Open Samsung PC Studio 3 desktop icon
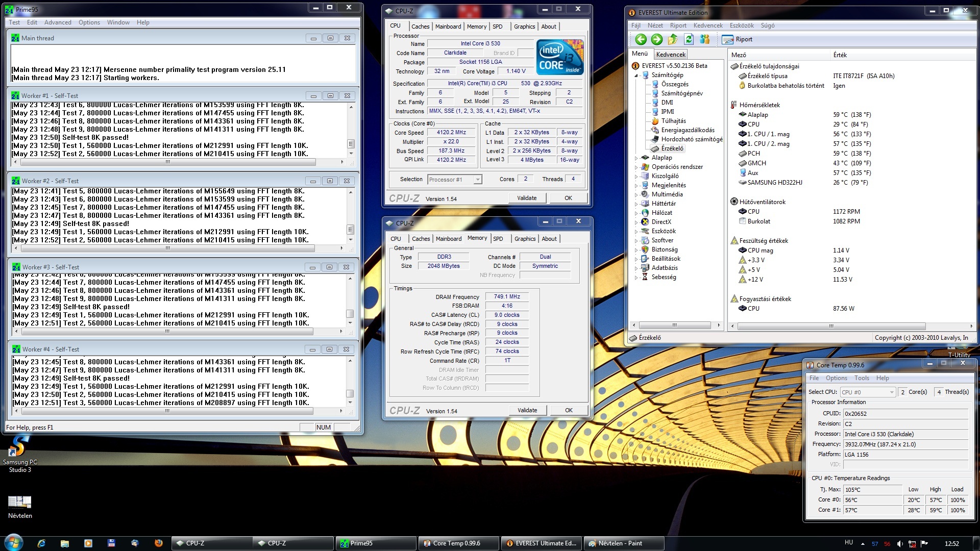Screen dimensions: 980x551 pyautogui.click(x=19, y=454)
